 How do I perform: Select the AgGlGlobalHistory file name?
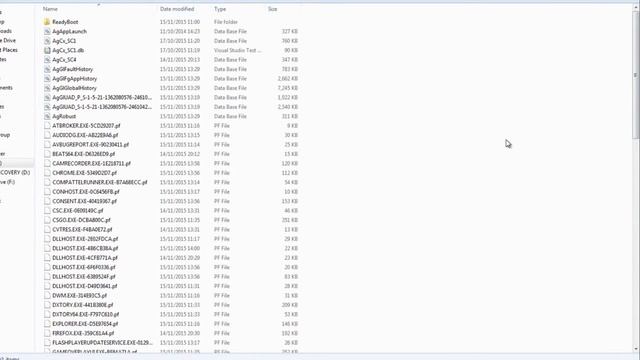(74, 88)
